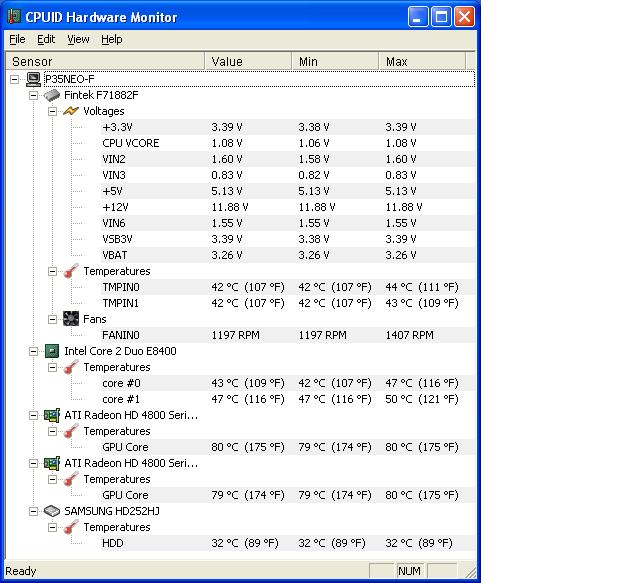Click the Sensor column header
This screenshot has height=583, width=640.
click(104, 61)
